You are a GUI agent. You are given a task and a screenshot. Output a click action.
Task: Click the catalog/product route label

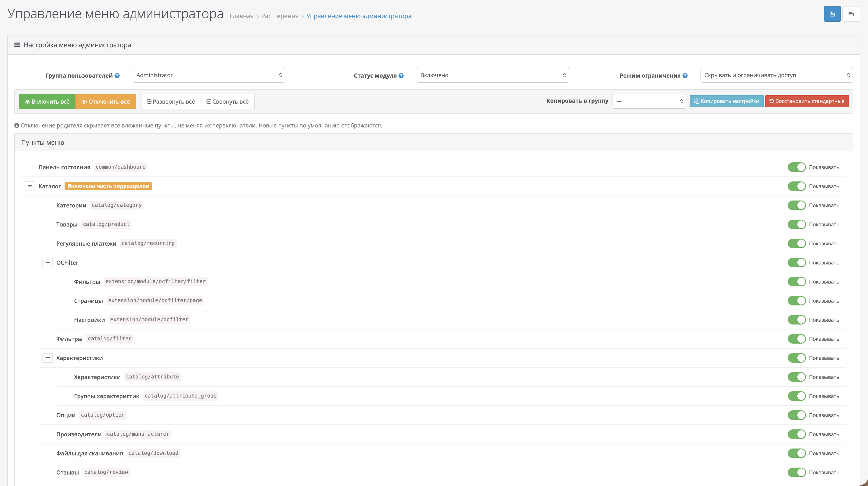pos(106,224)
